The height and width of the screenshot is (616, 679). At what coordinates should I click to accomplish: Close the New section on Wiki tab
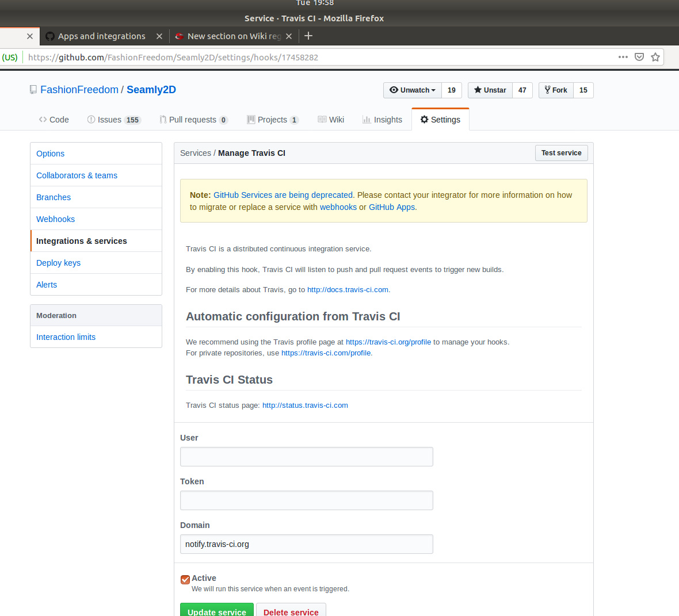(289, 36)
